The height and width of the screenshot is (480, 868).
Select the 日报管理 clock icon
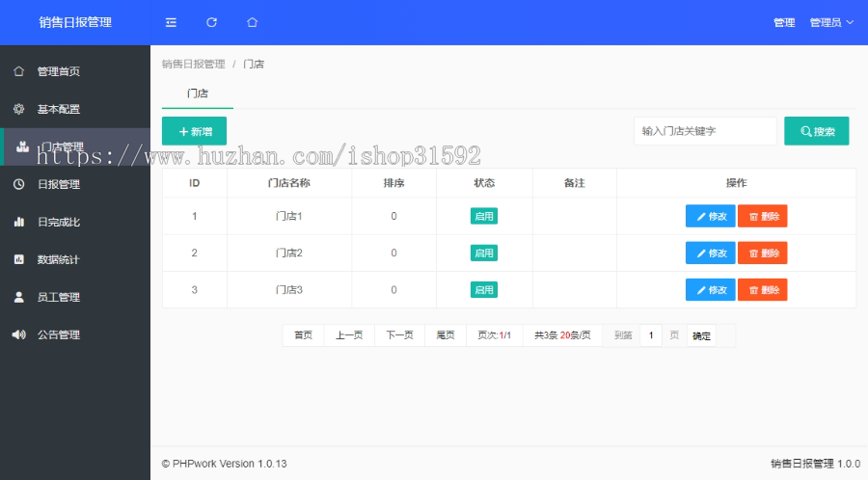19,184
